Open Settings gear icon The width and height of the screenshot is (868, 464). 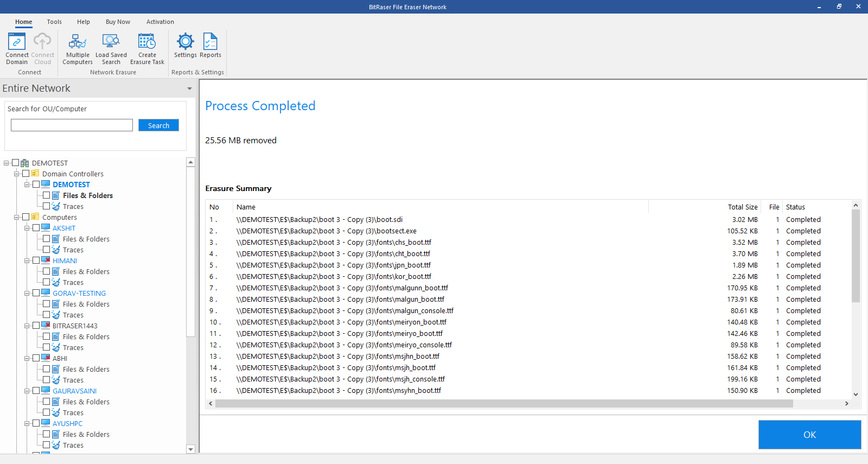tap(186, 42)
